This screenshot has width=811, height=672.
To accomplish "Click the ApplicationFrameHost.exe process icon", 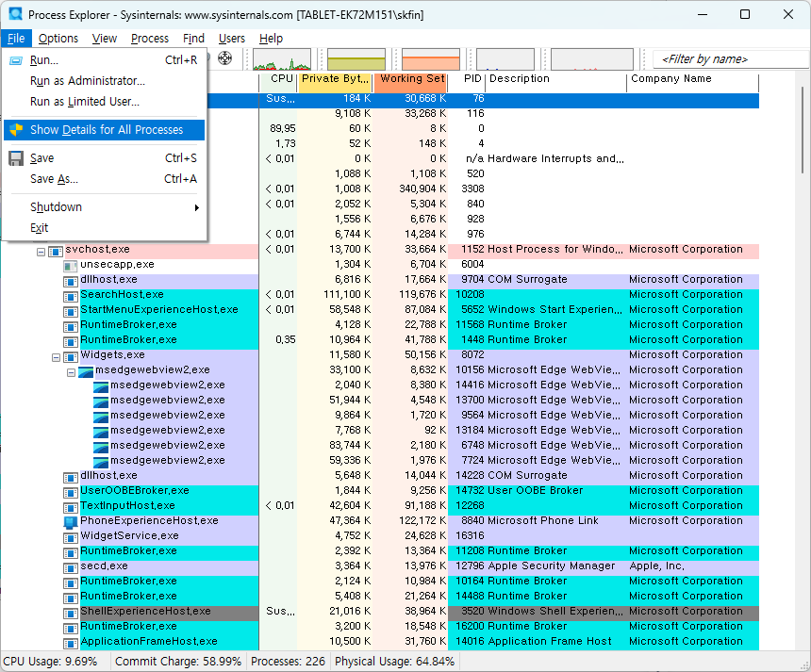I will pyautogui.click(x=71, y=643).
